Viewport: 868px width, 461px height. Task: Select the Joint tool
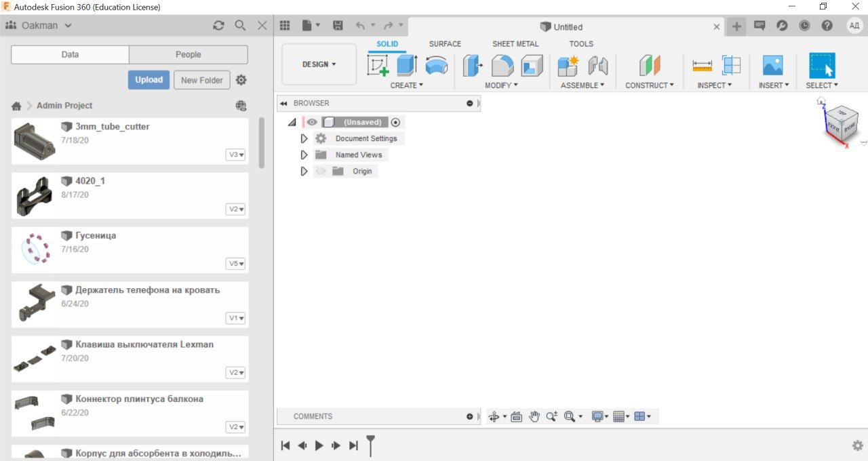(x=597, y=66)
